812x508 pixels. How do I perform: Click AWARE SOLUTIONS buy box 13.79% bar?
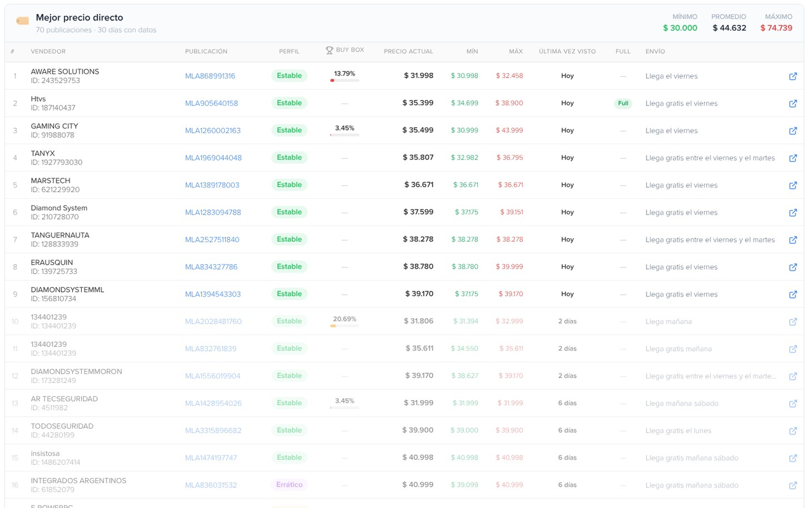344,81
